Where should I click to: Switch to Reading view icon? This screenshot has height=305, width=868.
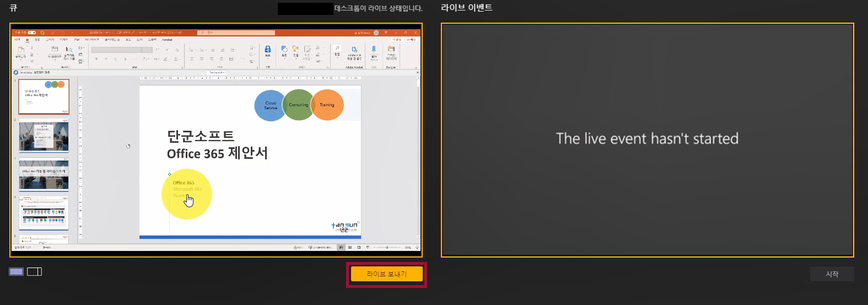[359, 248]
